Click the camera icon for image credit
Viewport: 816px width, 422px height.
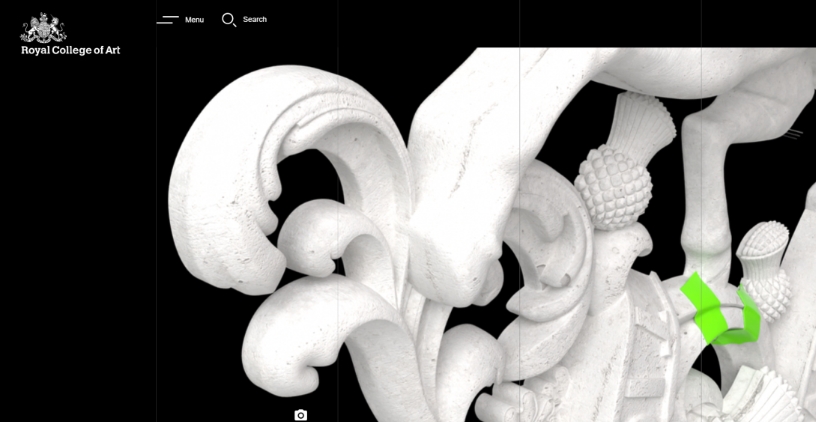[300, 415]
